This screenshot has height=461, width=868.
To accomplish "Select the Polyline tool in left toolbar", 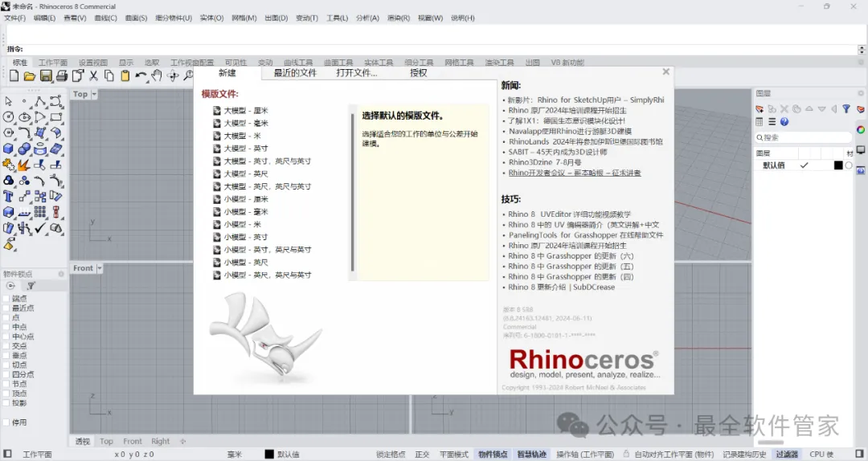I will (40, 101).
